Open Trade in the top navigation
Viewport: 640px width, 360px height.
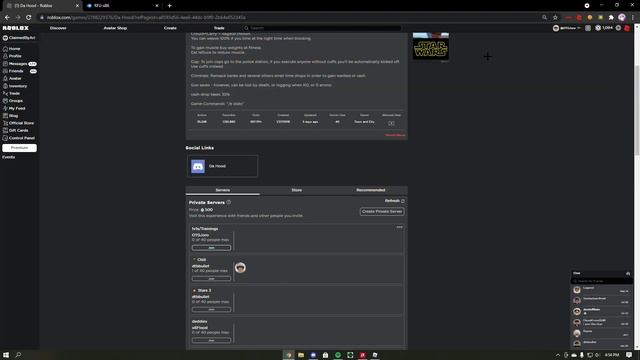click(219, 28)
